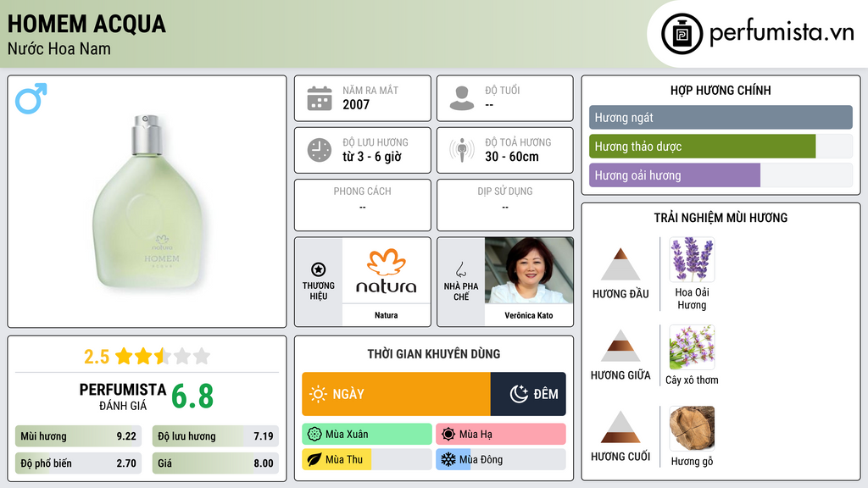Image resolution: width=868 pixels, height=488 pixels.
Task: Click the Verônica Kato perfumer photo
Action: (x=529, y=270)
